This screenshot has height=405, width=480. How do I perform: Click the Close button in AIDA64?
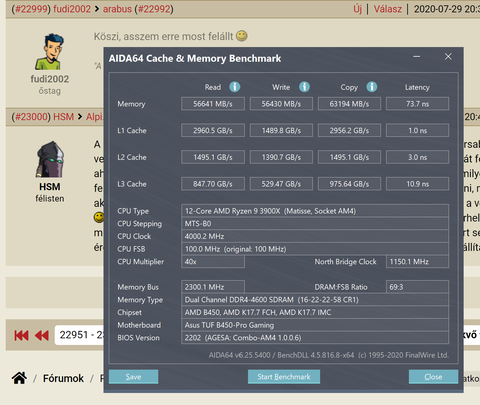[x=433, y=377]
